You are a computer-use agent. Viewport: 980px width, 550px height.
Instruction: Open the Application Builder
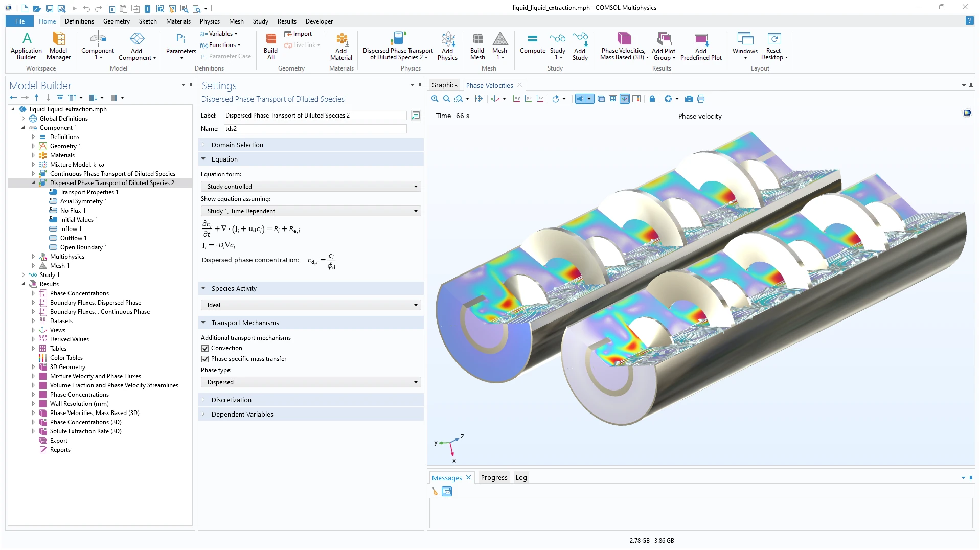pyautogui.click(x=26, y=45)
